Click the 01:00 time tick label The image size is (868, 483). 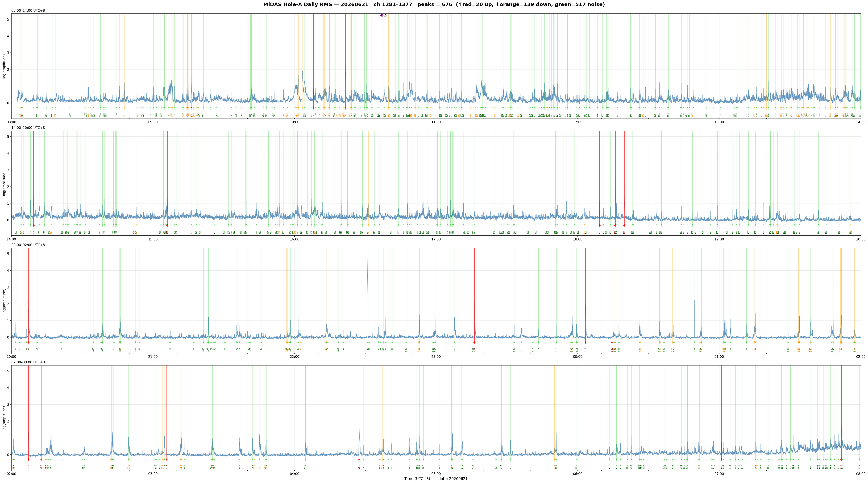point(719,356)
